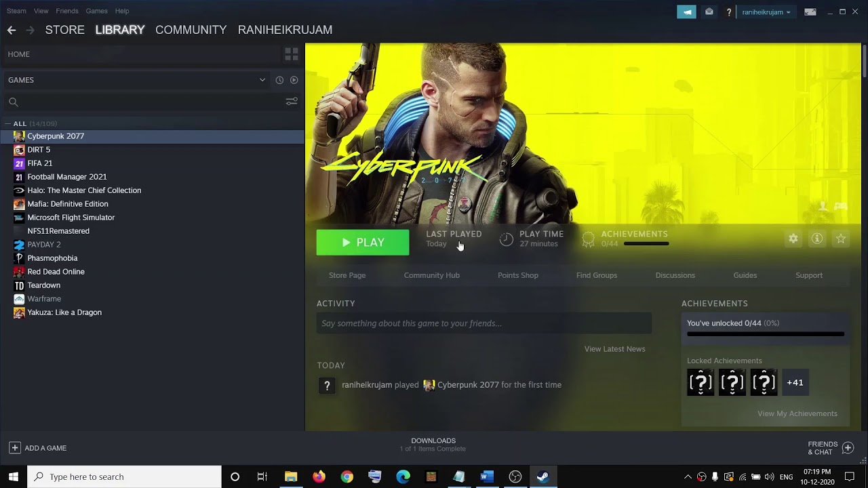Open Chrome from the taskbar

pyautogui.click(x=347, y=476)
